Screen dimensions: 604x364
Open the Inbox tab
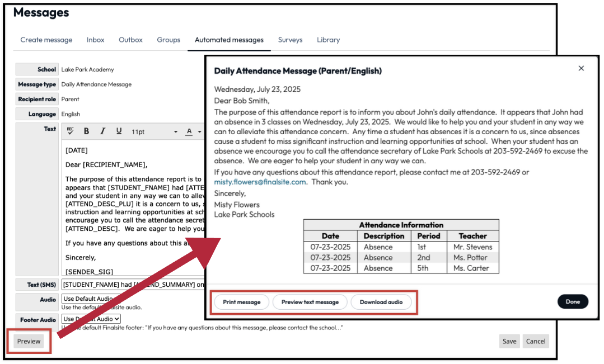click(96, 40)
